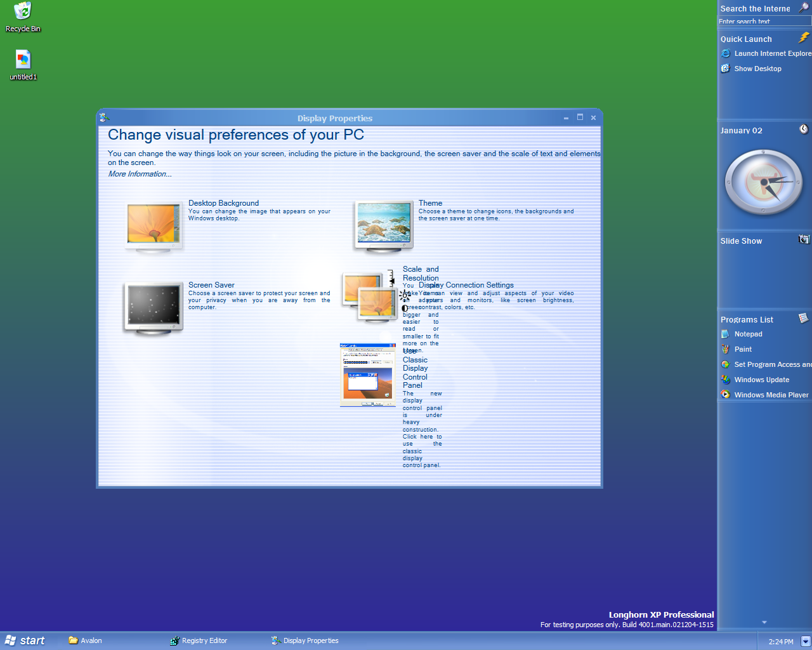Click the Screen Saver monitor icon

(x=154, y=307)
